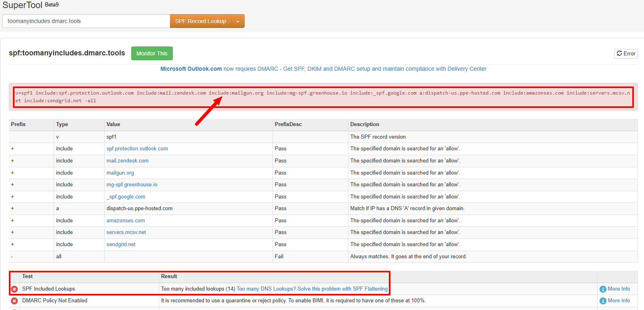
Task: Open the SPF Flattening solution link
Action: coord(312,289)
